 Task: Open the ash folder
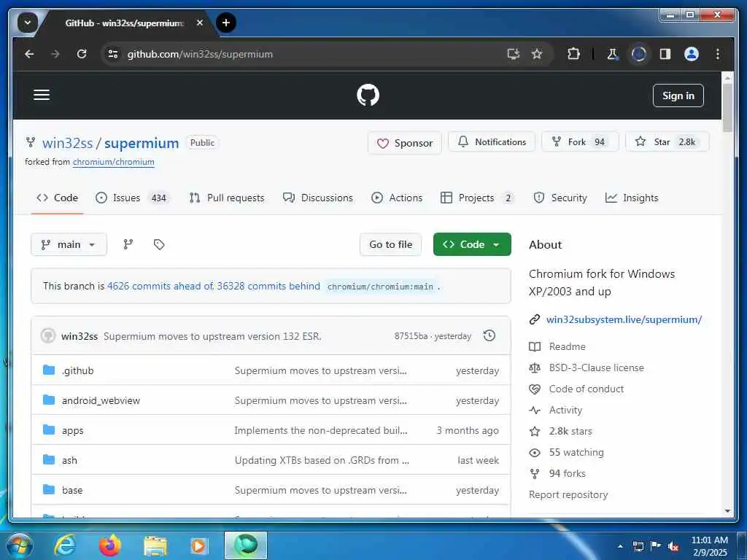pos(69,460)
